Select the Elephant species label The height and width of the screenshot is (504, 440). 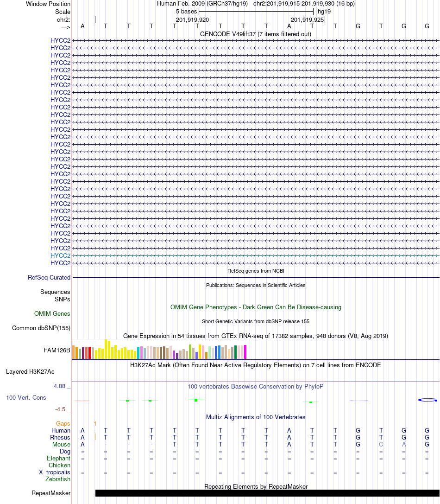[x=58, y=459]
